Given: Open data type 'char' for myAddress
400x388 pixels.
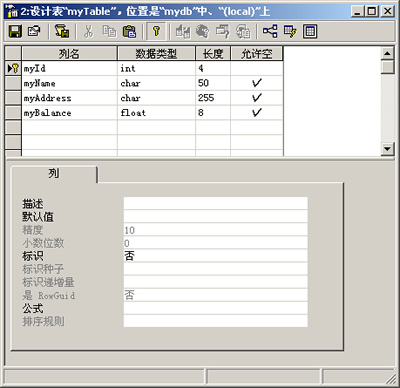Looking at the screenshot, I should [156, 98].
